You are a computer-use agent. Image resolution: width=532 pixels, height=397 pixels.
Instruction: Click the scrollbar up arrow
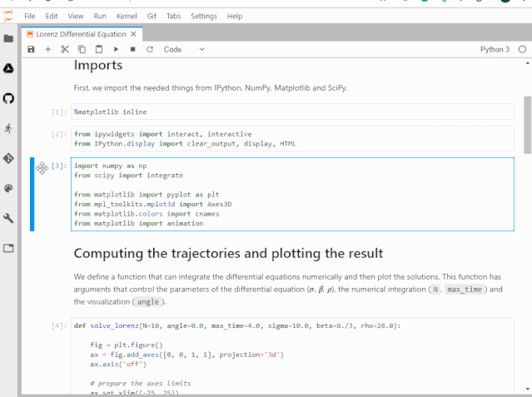(x=527, y=63)
